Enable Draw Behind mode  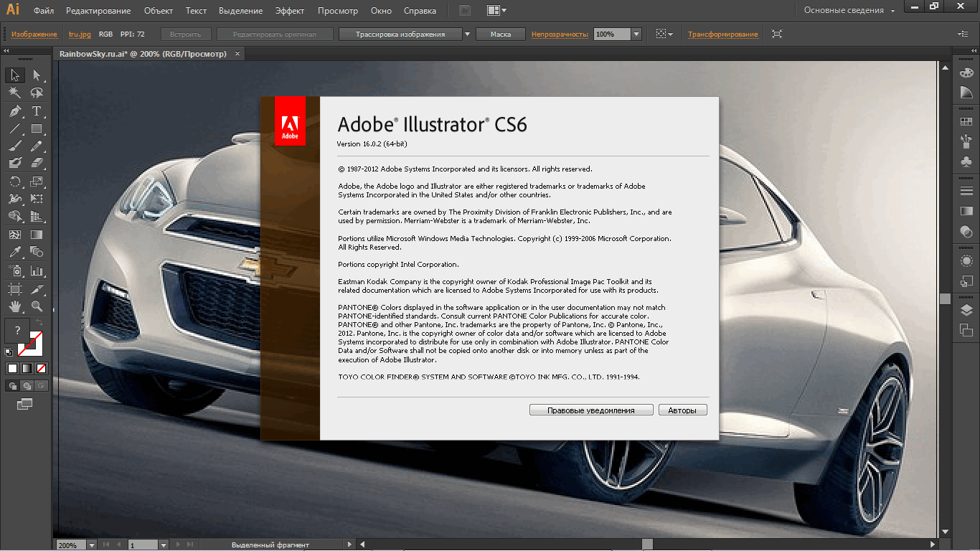click(x=27, y=385)
